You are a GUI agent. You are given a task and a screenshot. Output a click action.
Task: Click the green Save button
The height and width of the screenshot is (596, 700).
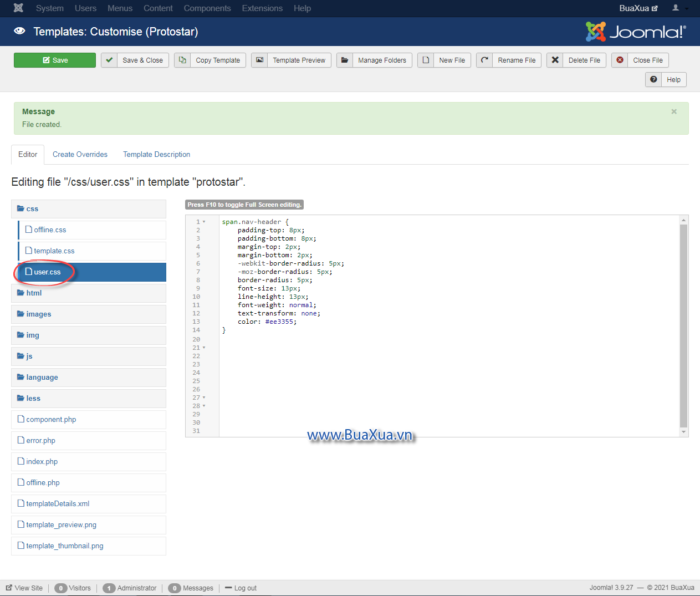55,60
